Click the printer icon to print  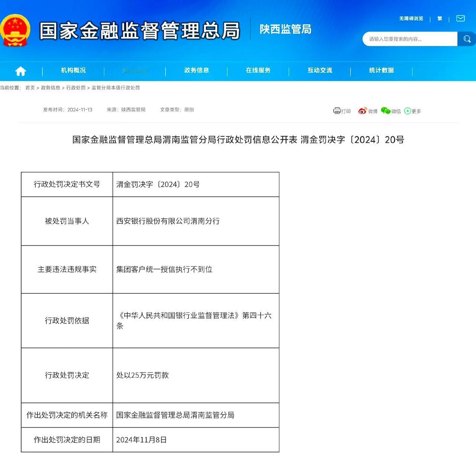tap(337, 110)
